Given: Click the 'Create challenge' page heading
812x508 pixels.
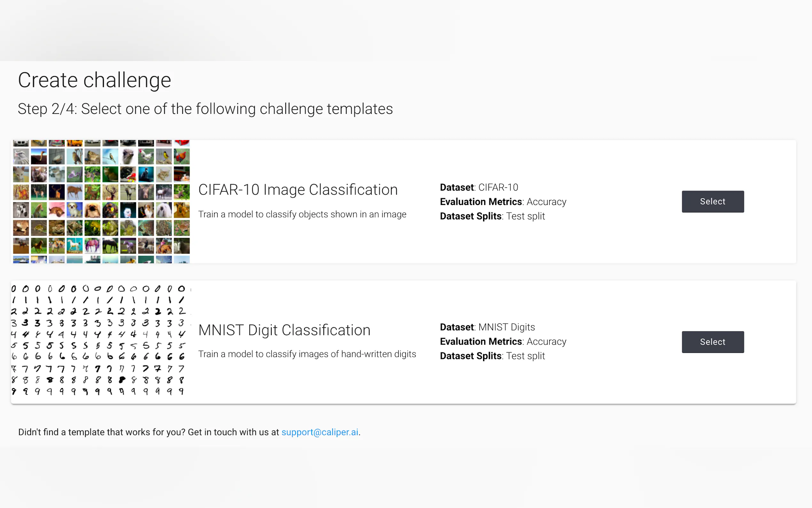Looking at the screenshot, I should [x=94, y=80].
